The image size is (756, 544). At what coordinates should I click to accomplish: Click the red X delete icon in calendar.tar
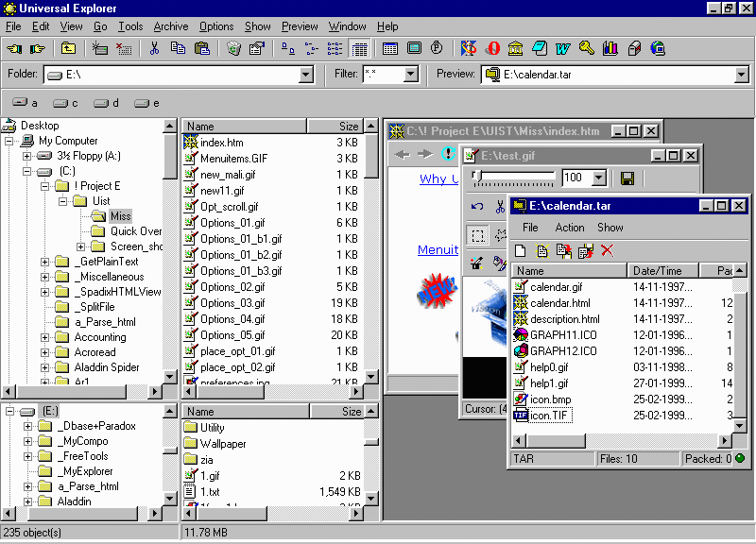point(607,250)
